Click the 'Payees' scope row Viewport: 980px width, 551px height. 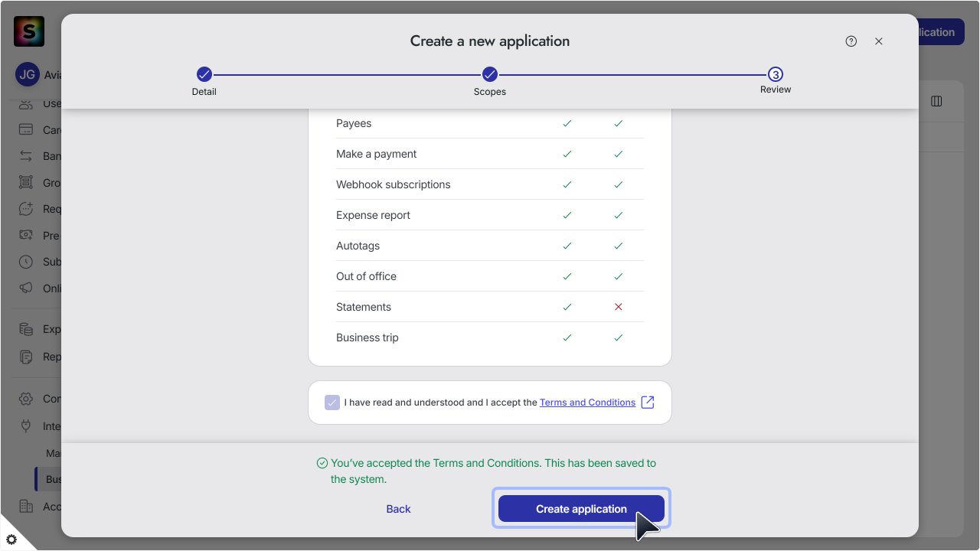pos(490,123)
